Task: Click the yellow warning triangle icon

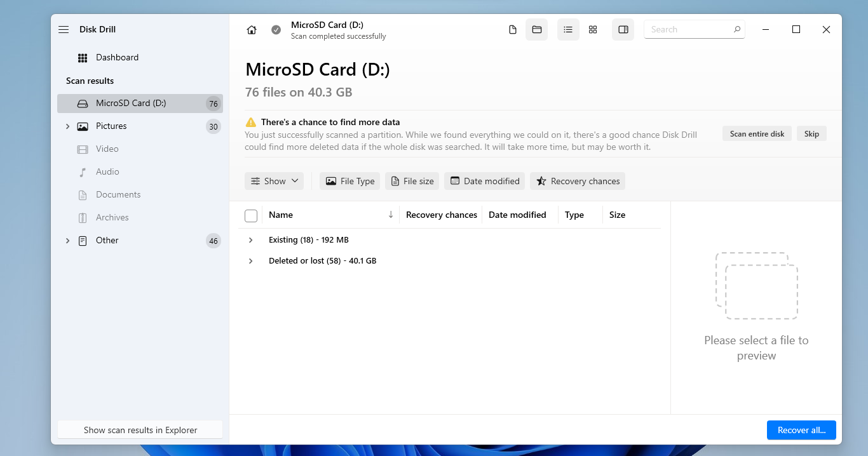Action: (251, 122)
